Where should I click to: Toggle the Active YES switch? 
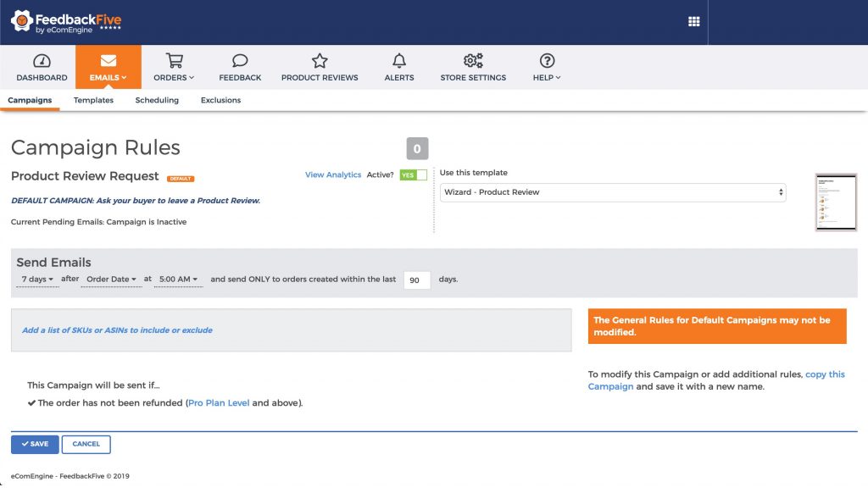pyautogui.click(x=413, y=174)
